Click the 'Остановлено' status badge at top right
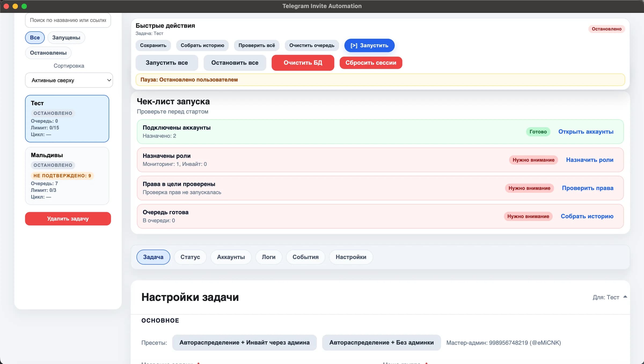Viewport: 644px width, 364px height. coord(607,29)
